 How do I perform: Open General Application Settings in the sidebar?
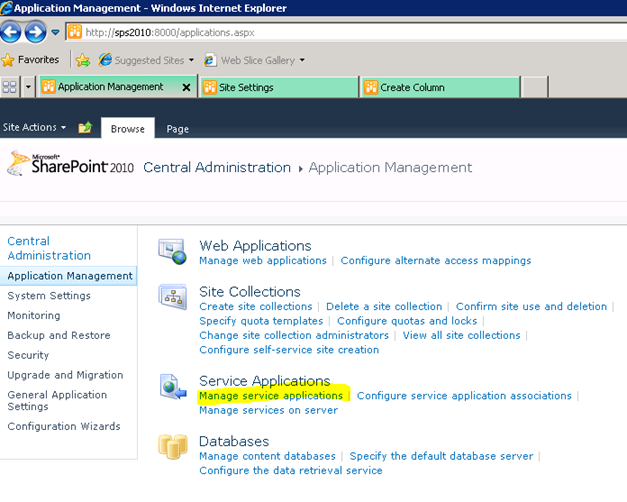coord(57,400)
